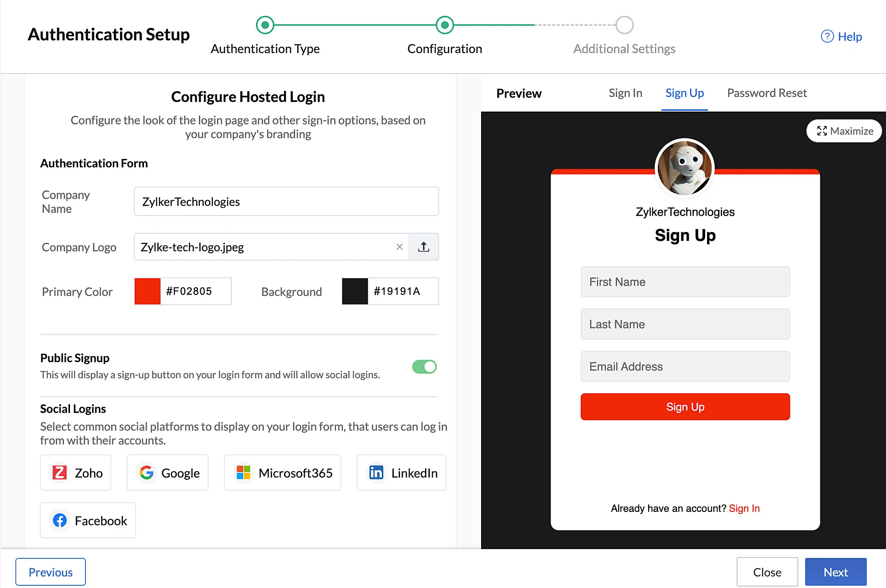
Task: Pick the LinkedIn social login
Action: coord(401,472)
